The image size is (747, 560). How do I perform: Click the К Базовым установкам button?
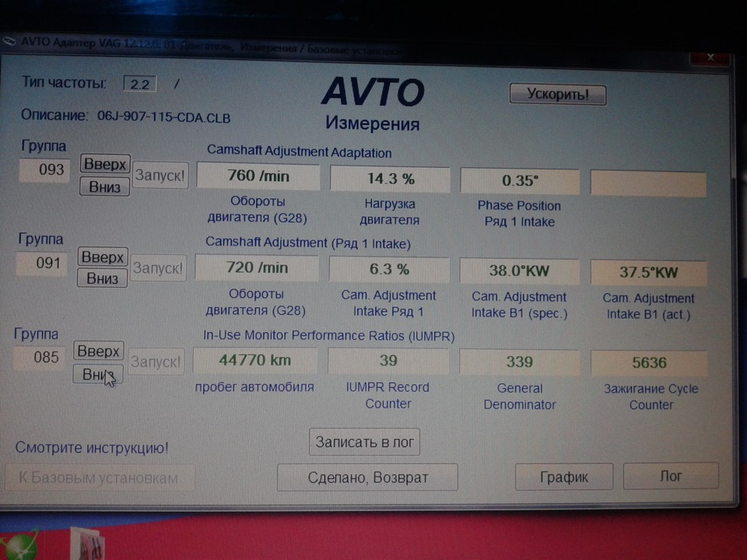(x=99, y=478)
